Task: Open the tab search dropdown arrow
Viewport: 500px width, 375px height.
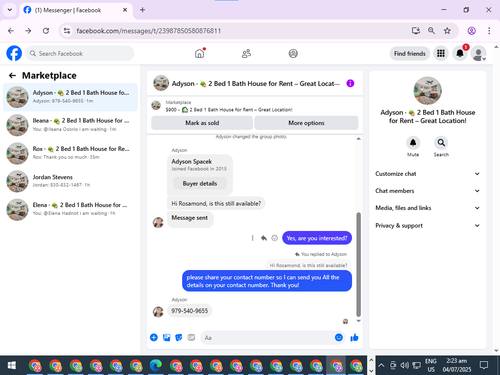Action: (x=10, y=10)
